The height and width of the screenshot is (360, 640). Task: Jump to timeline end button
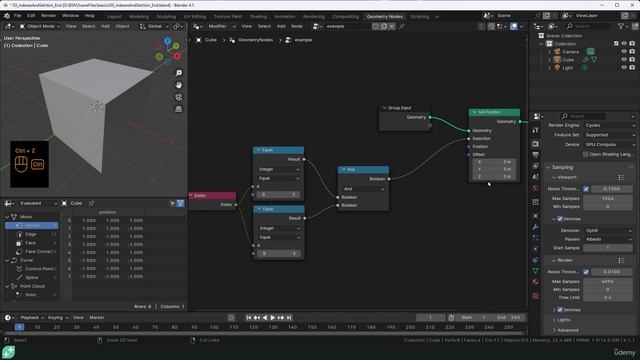coord(289,318)
